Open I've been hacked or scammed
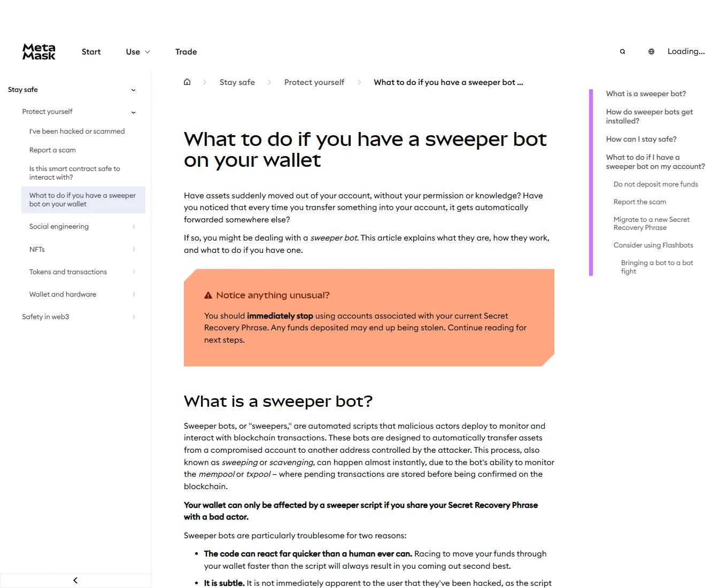This screenshot has height=588, width=727. pyautogui.click(x=77, y=131)
